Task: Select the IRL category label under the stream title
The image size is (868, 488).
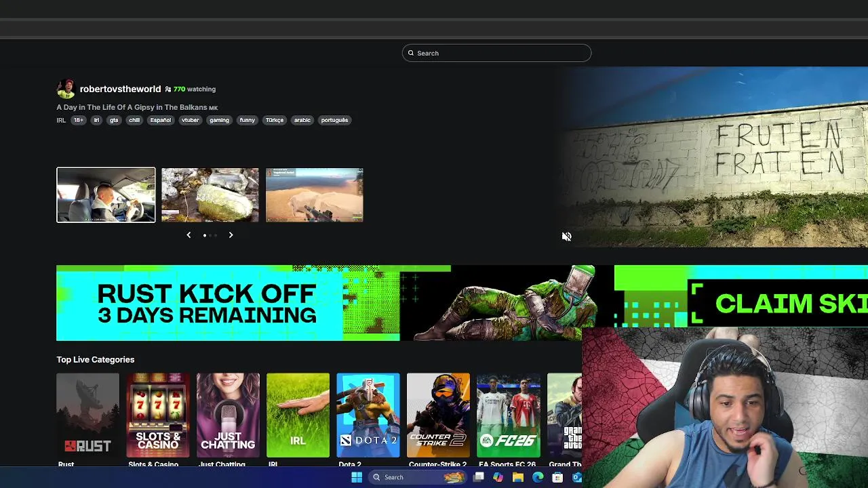Action: [x=61, y=120]
